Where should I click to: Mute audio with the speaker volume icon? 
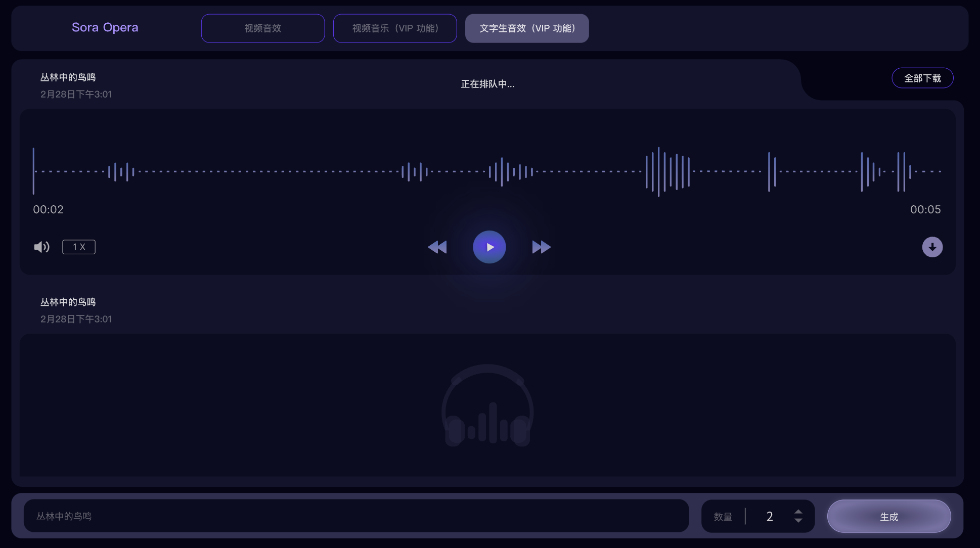(41, 247)
